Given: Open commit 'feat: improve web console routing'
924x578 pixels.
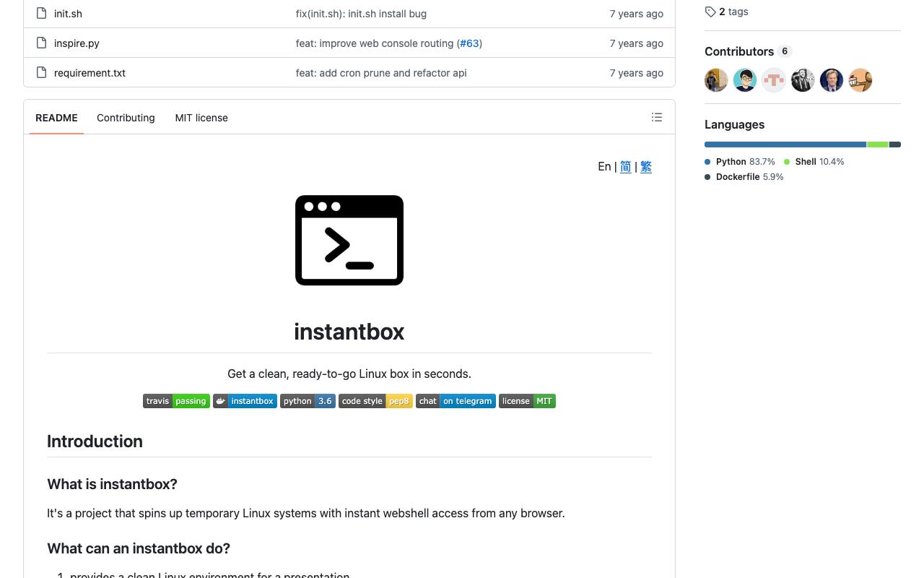Looking at the screenshot, I should coord(375,43).
